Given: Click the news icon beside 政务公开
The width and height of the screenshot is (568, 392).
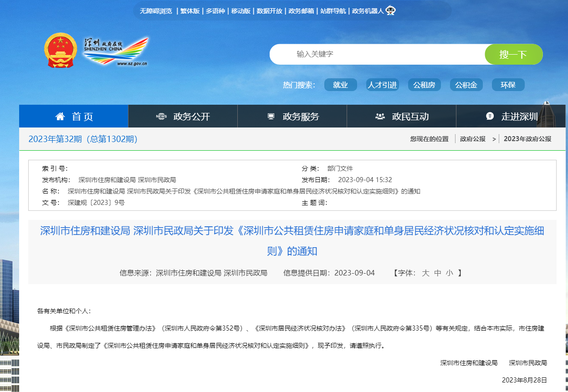Looking at the screenshot, I should [161, 117].
